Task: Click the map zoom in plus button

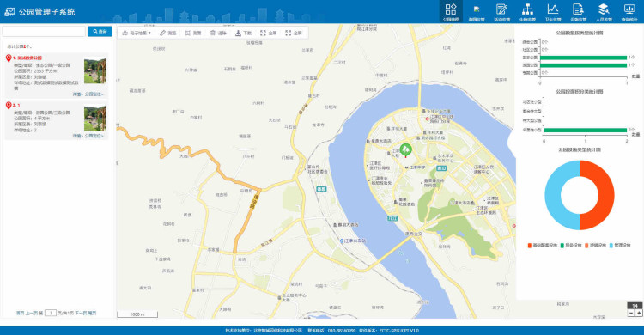Action: click(x=639, y=314)
